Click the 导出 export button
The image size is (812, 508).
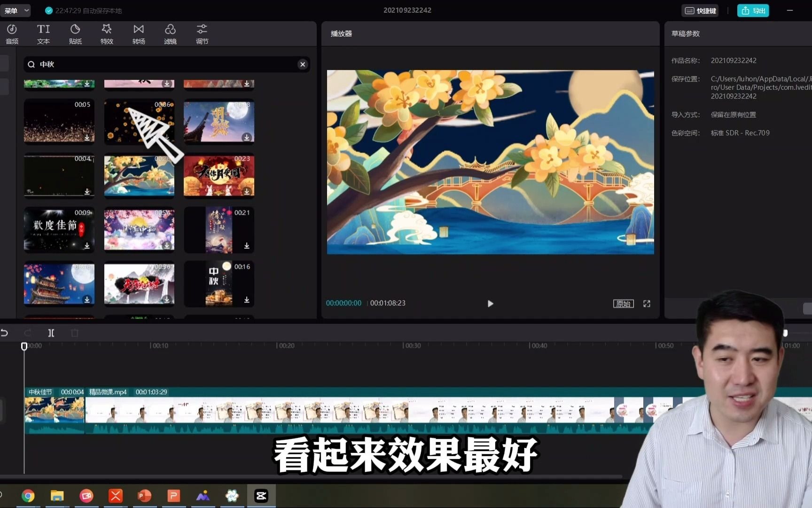(x=753, y=10)
